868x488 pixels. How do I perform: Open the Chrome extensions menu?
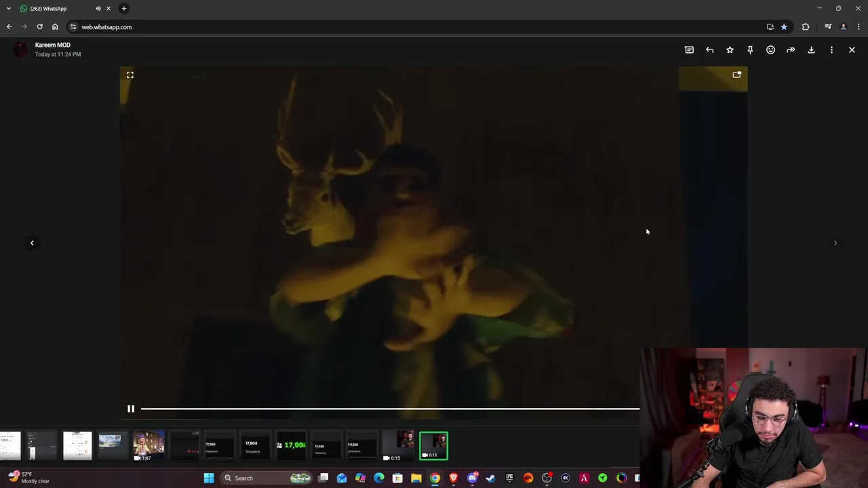click(806, 27)
